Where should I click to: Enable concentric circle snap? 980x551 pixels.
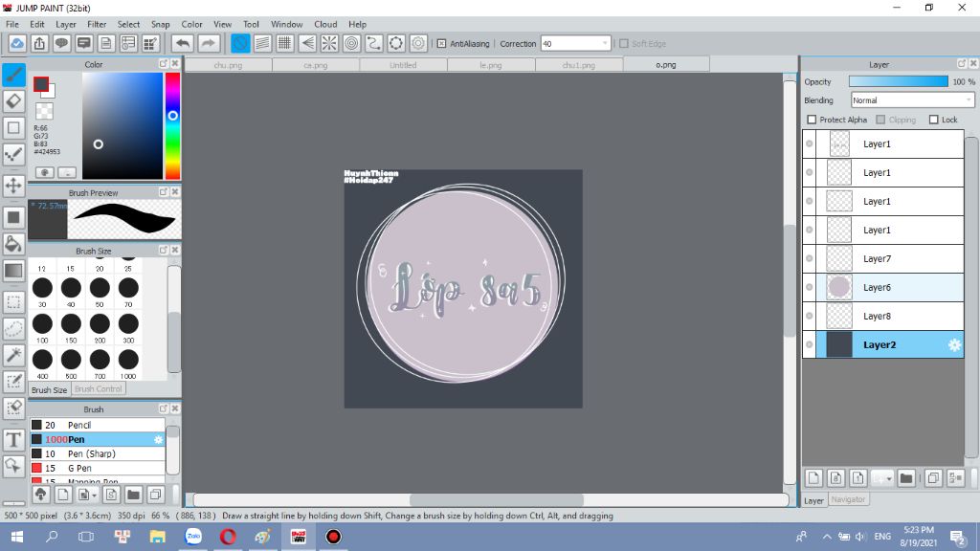click(352, 43)
